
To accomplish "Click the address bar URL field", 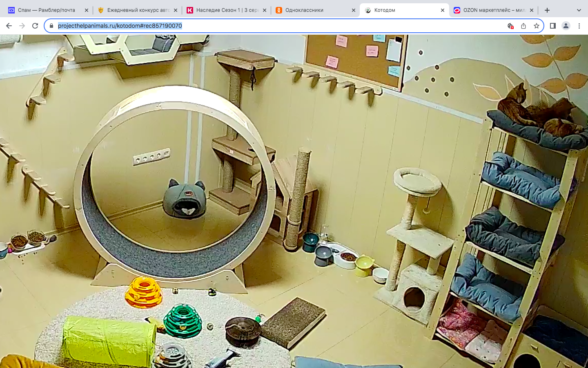I will click(278, 26).
